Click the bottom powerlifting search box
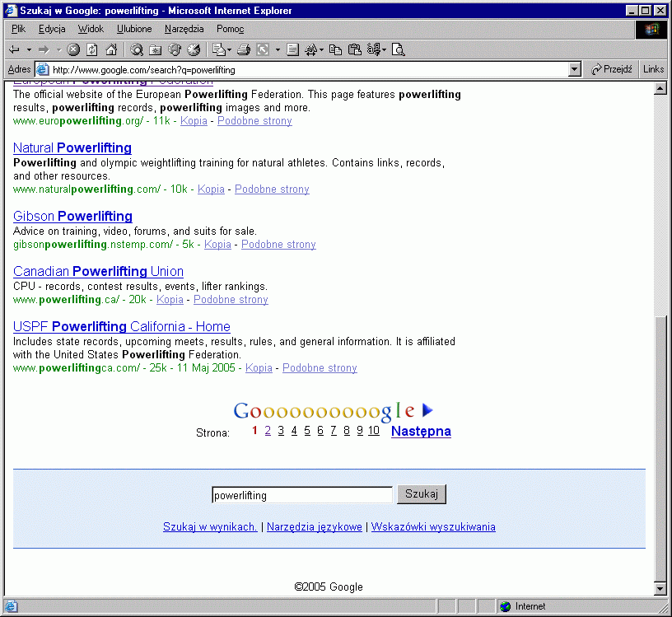672x617 pixels. 302,495
